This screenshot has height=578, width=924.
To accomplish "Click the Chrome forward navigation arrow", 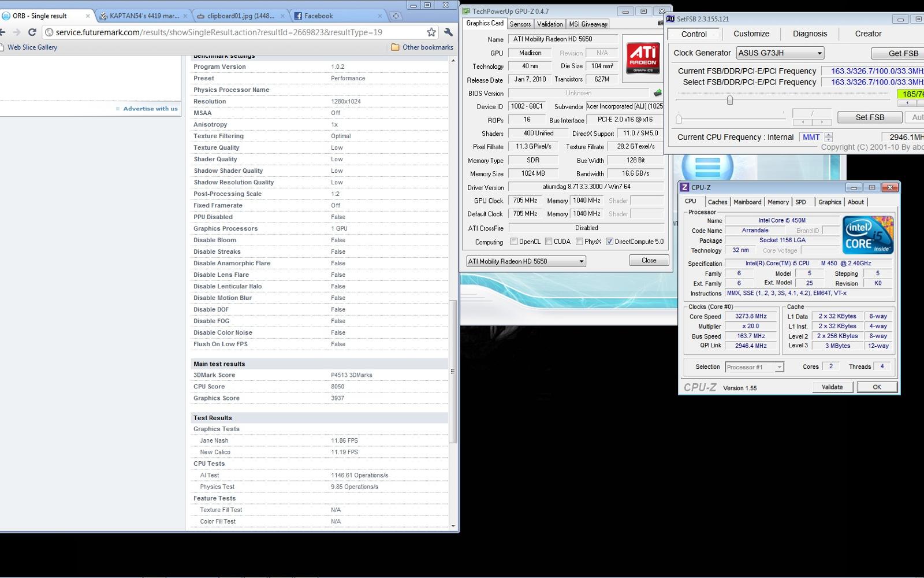I will [x=16, y=32].
